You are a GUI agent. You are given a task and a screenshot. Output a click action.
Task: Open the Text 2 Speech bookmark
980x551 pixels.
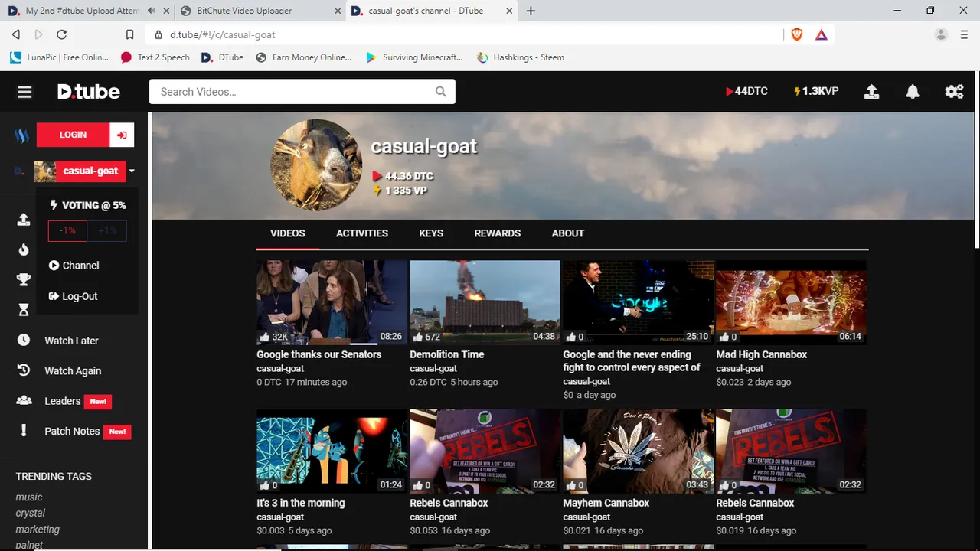point(155,57)
